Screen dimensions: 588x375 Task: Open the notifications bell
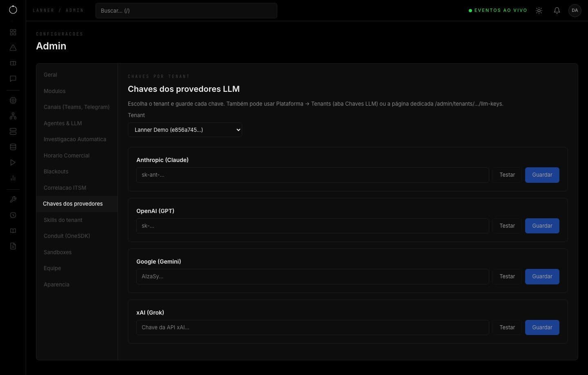pyautogui.click(x=557, y=11)
